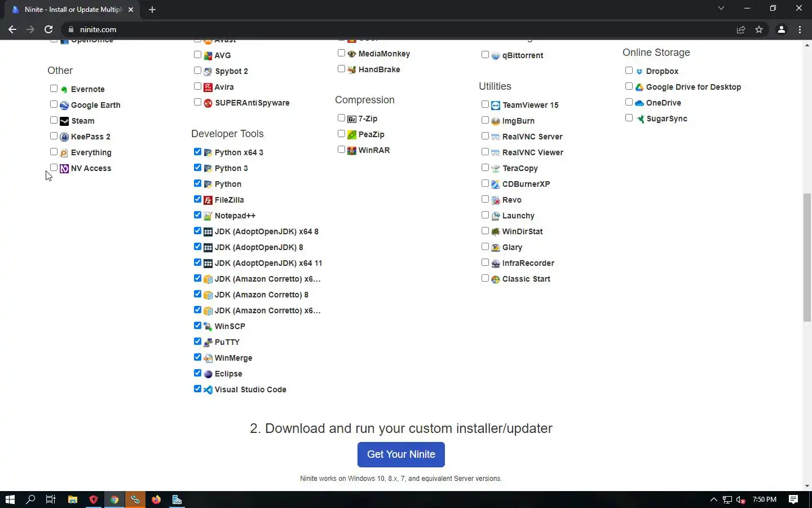Click the Launchy label

[x=518, y=216]
